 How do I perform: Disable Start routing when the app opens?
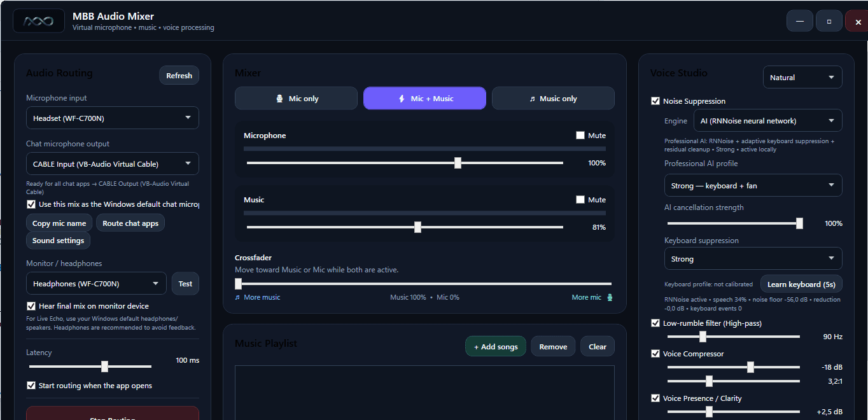[31, 386]
